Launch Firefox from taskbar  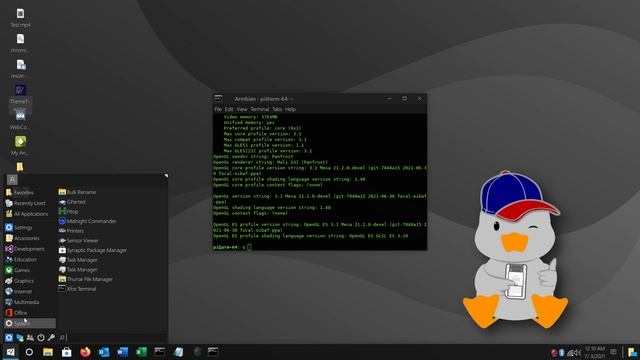coord(85,352)
